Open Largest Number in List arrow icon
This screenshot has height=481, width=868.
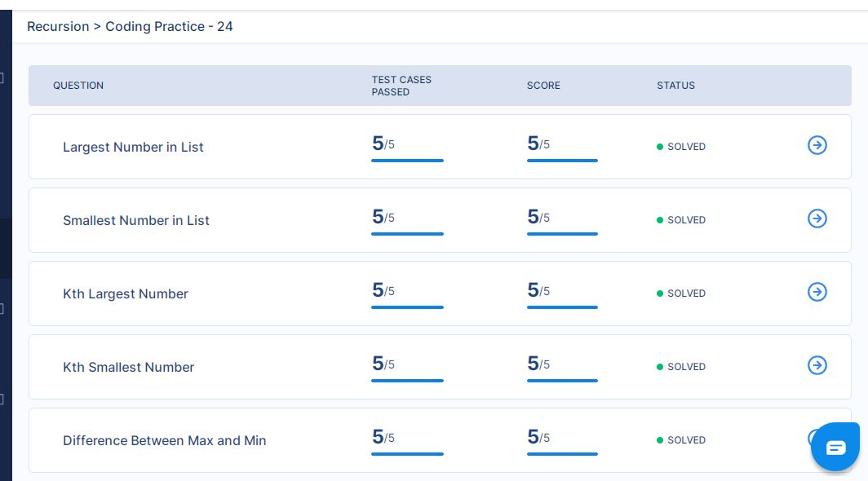[817, 145]
